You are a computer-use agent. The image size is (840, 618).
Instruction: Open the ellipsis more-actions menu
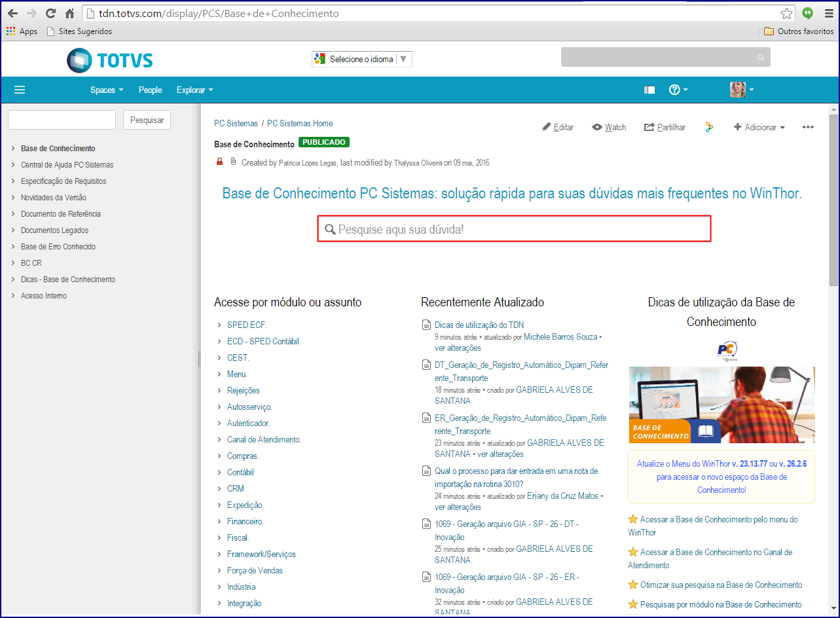808,127
